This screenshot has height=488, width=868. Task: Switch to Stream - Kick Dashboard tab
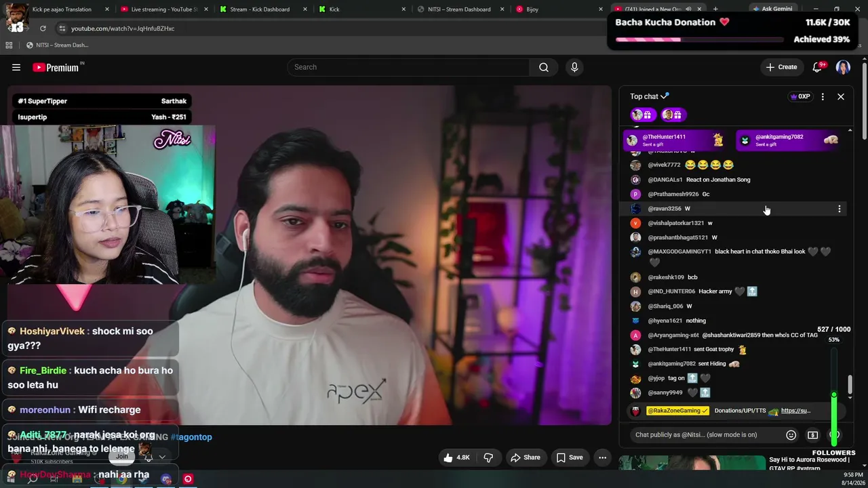point(265,9)
